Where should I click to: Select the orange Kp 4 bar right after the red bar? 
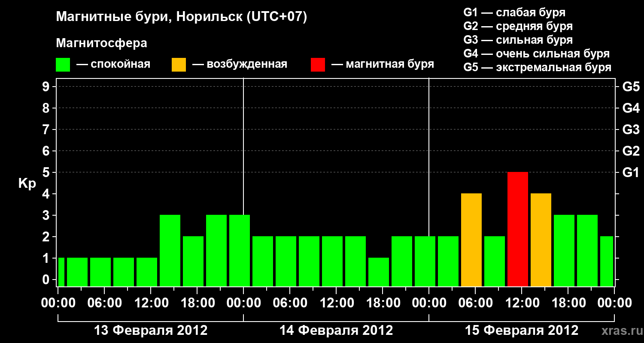tap(541, 240)
